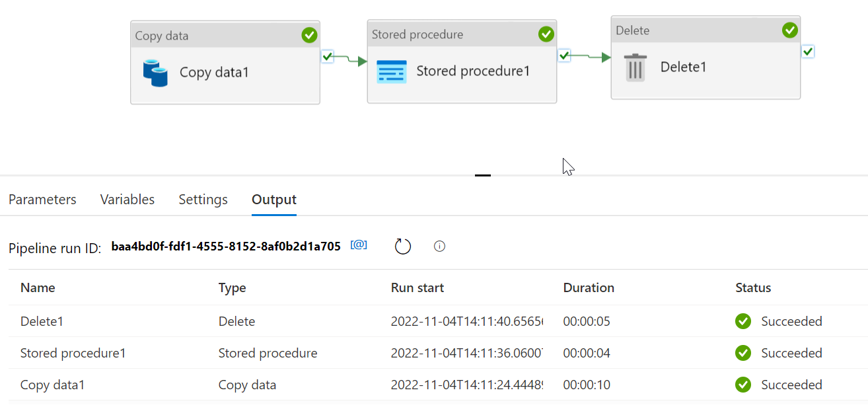Click the Copy data header on first activity

point(162,36)
